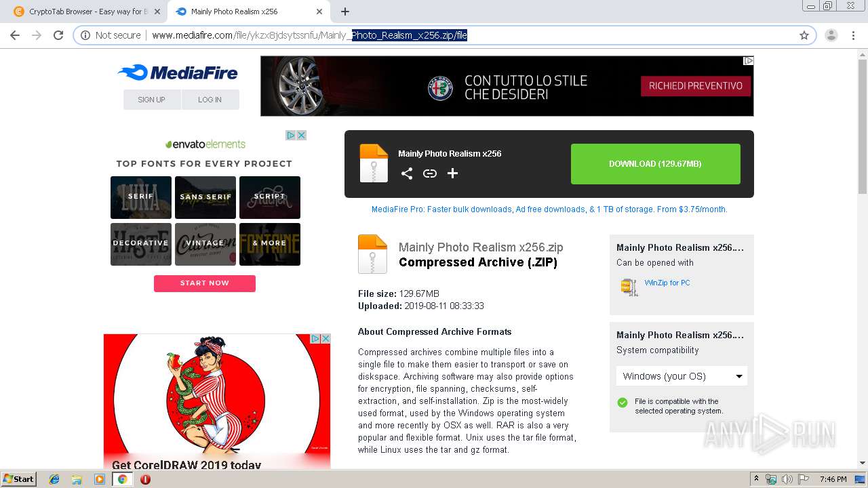Click the plus icon to save file
Screen dimensions: 868x488
453,174
